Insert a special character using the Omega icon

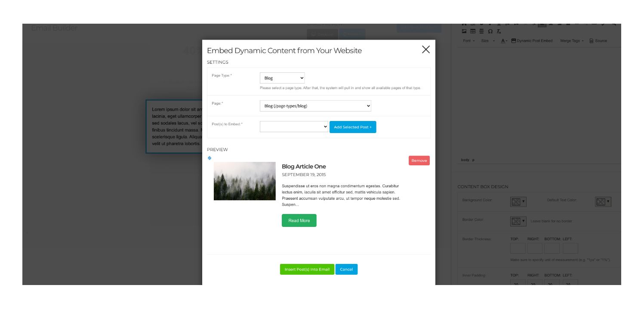[x=490, y=31]
